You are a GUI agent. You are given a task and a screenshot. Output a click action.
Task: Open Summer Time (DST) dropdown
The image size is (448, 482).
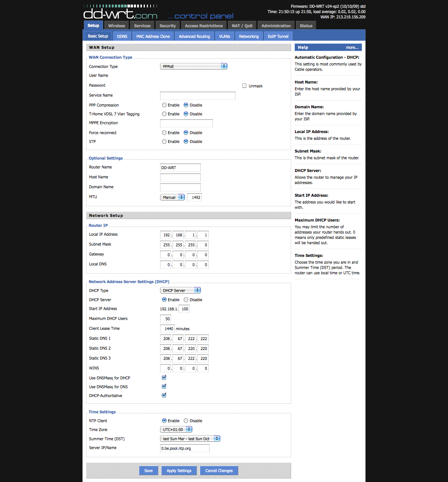tap(190, 439)
